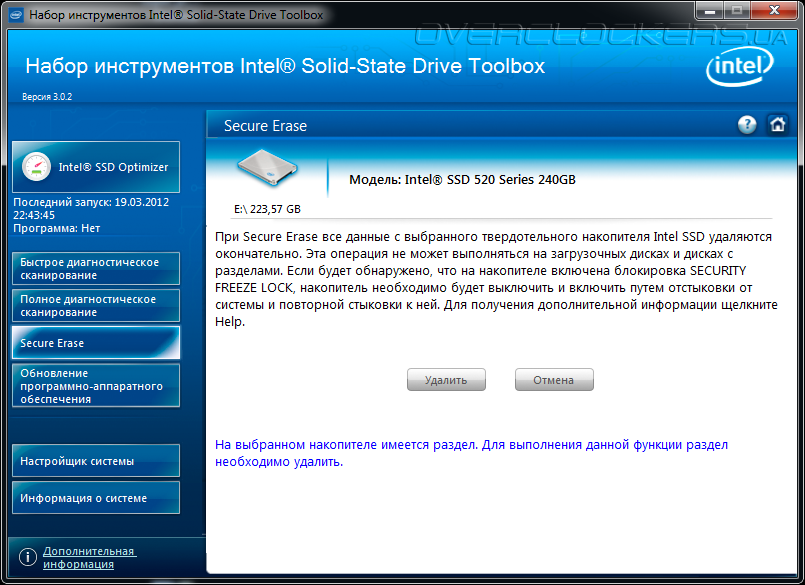This screenshot has height=585, width=805.
Task: Click the blue partition warning message
Action: pyautogui.click(x=471, y=453)
